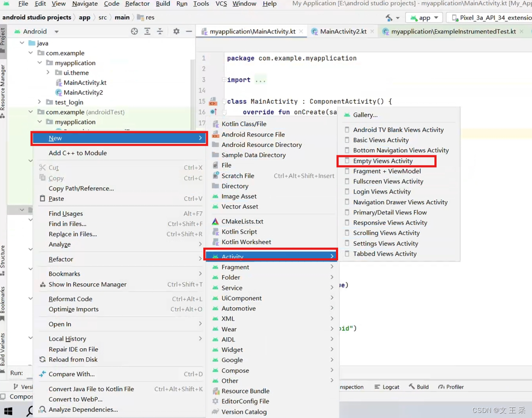Click the build hammer icon in toolbar

389,18
